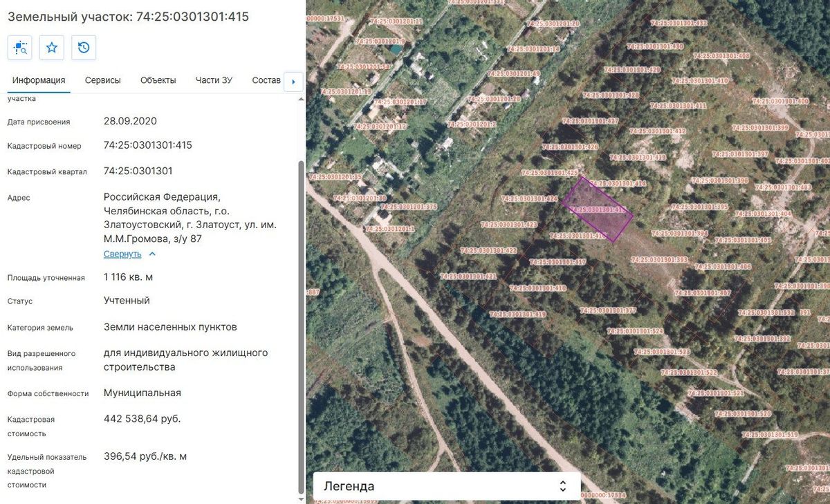Click map parcel label 74:25:0301301:397

point(740,153)
